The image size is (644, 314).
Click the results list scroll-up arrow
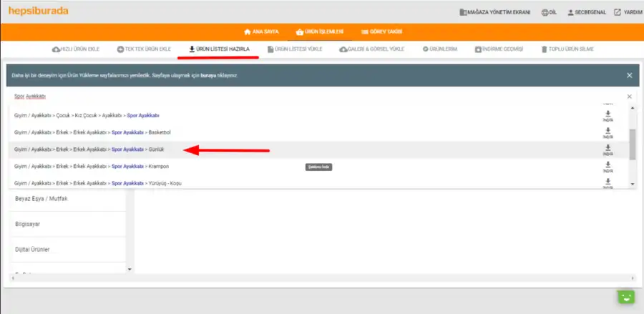coord(633,107)
